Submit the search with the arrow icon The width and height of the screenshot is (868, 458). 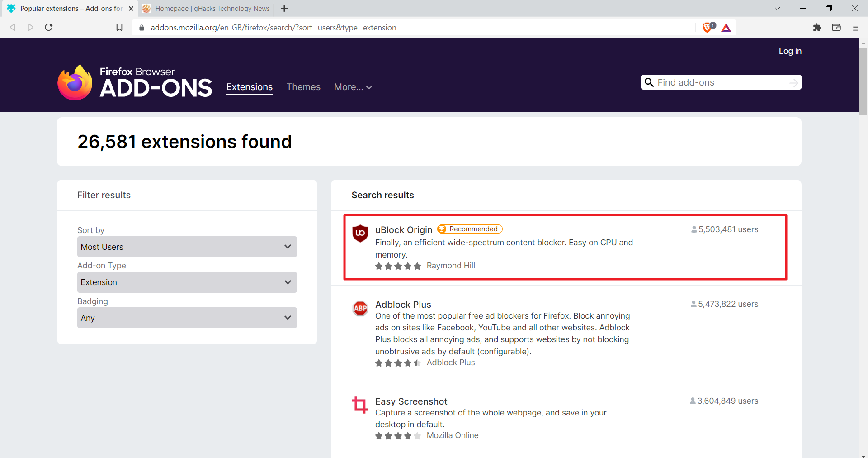[793, 82]
